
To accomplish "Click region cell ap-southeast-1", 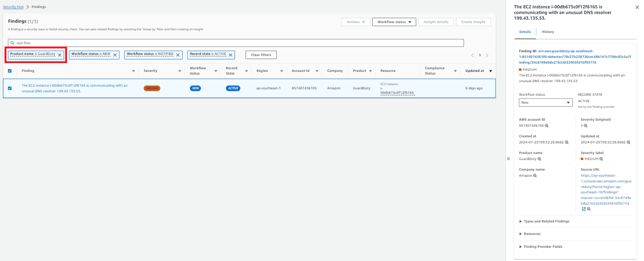I will 269,88.
